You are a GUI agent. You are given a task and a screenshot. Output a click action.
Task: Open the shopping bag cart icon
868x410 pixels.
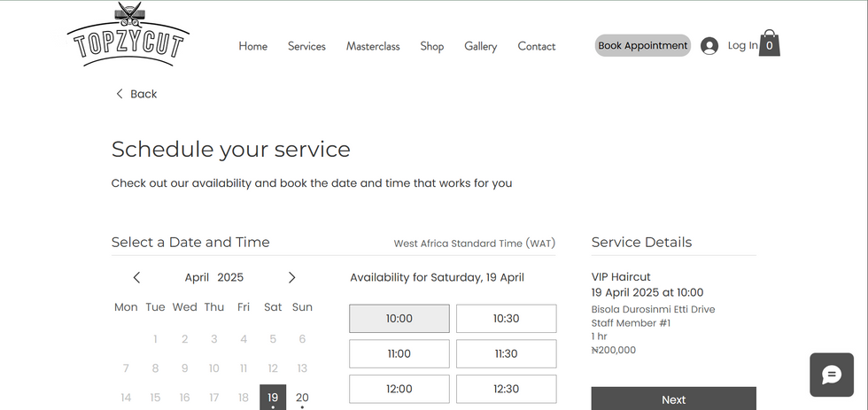(769, 43)
